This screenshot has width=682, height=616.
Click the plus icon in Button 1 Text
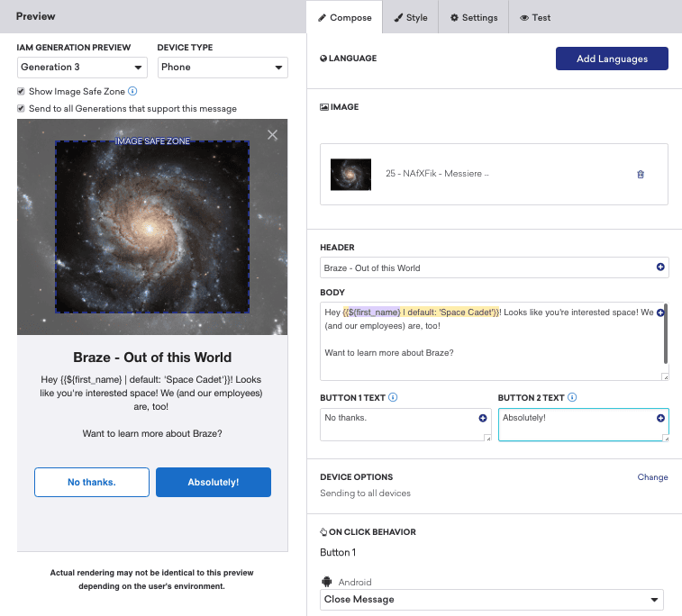pos(483,418)
